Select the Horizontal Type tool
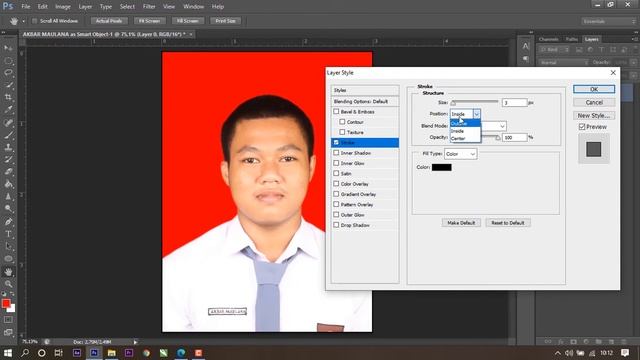This screenshot has height=360, width=640. (x=8, y=234)
